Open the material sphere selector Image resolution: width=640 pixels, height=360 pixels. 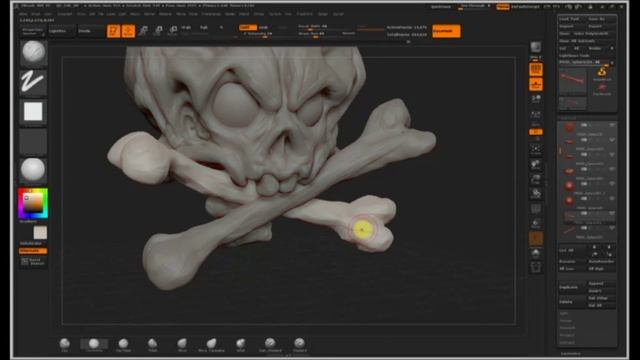click(33, 170)
